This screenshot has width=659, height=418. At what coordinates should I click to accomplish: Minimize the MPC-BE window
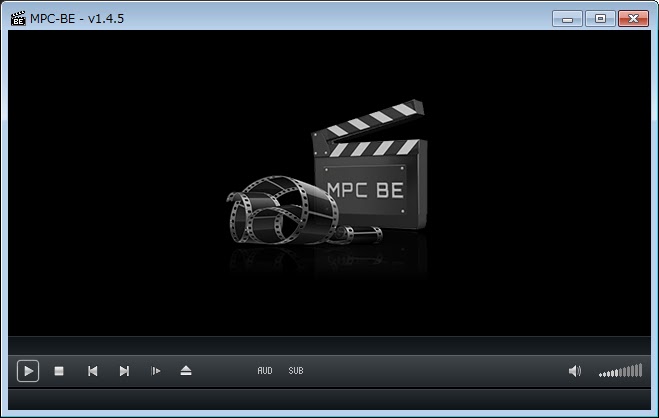click(x=567, y=19)
